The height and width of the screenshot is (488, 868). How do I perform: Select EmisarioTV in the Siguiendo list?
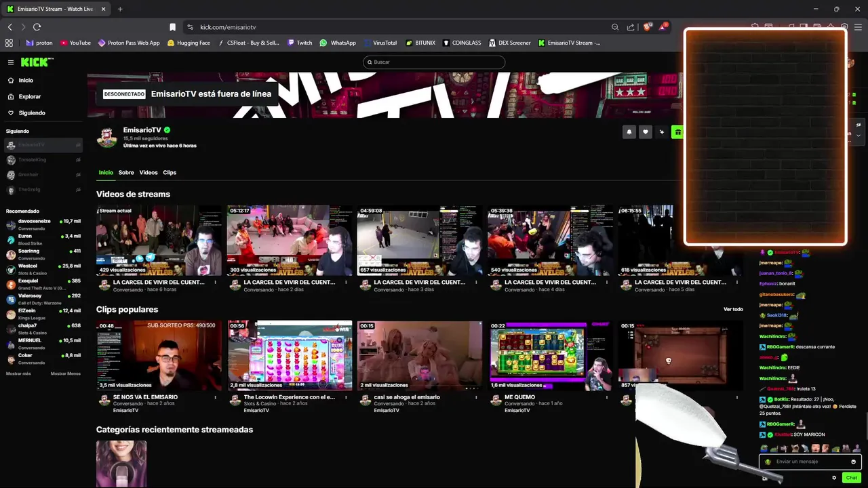(43, 145)
